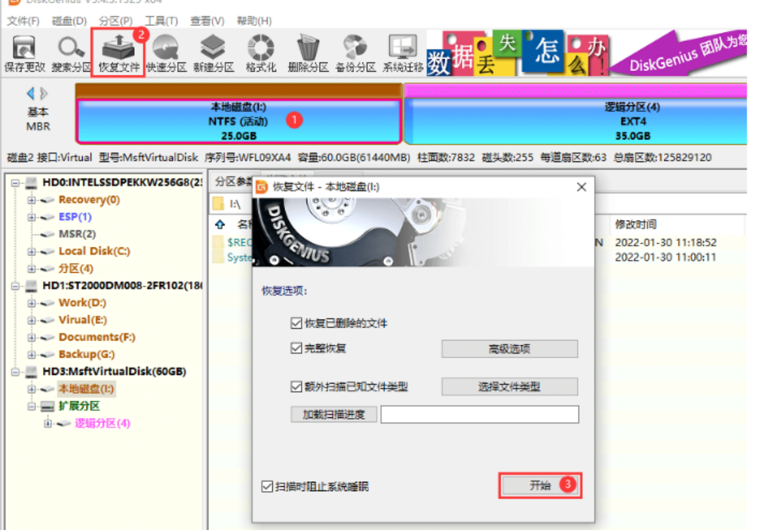Click the 开始 (Start) button
The height and width of the screenshot is (532, 761).
point(540,485)
